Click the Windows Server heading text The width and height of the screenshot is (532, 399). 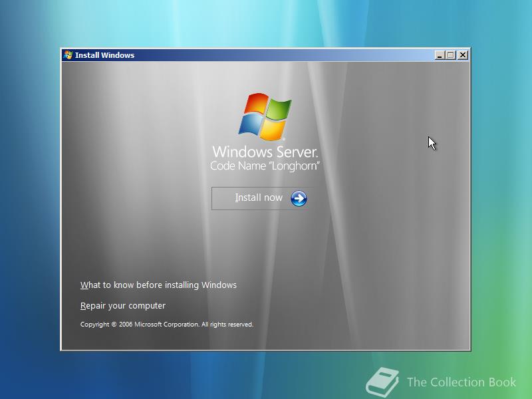coord(265,152)
